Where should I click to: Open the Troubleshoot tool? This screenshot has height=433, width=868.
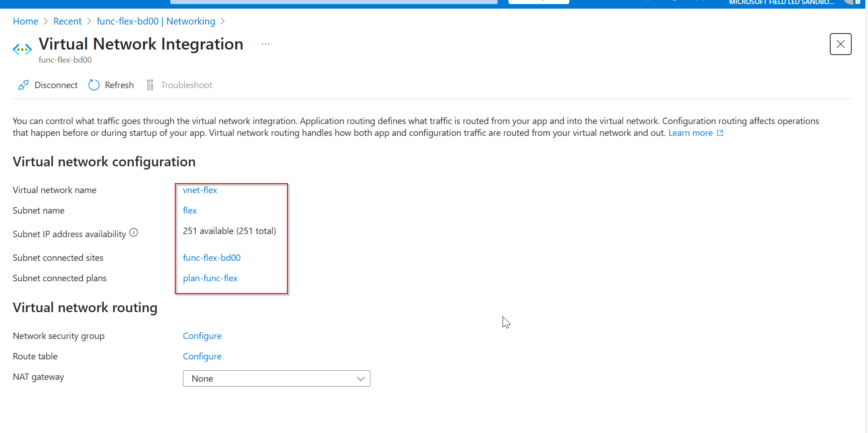(179, 85)
